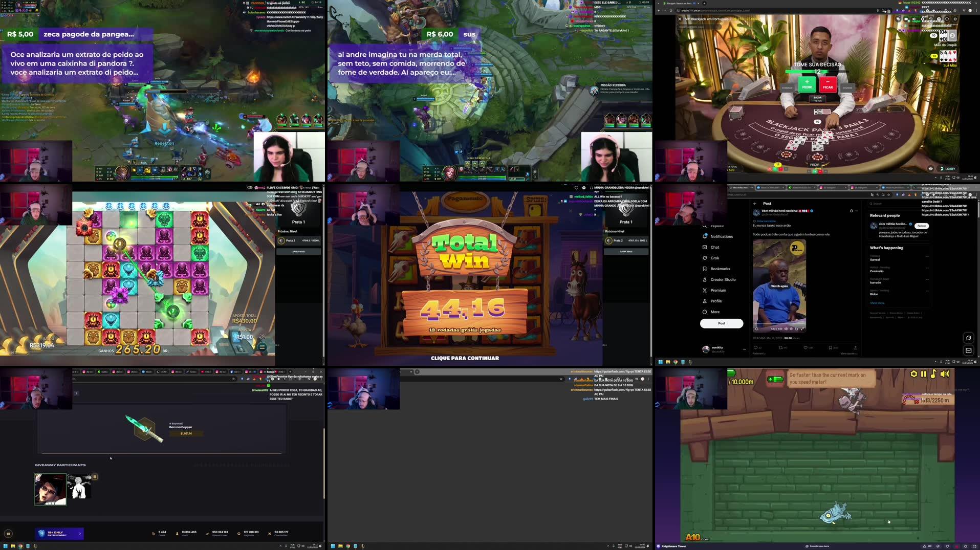This screenshot has width=980, height=550.
Task: Open Bookmarks from the X sidebar
Action: [x=705, y=269]
